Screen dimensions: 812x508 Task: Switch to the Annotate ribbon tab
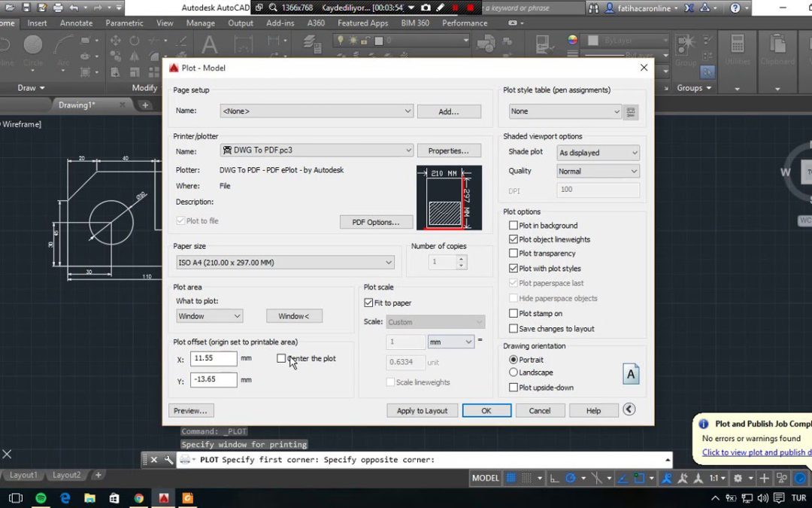coord(76,23)
